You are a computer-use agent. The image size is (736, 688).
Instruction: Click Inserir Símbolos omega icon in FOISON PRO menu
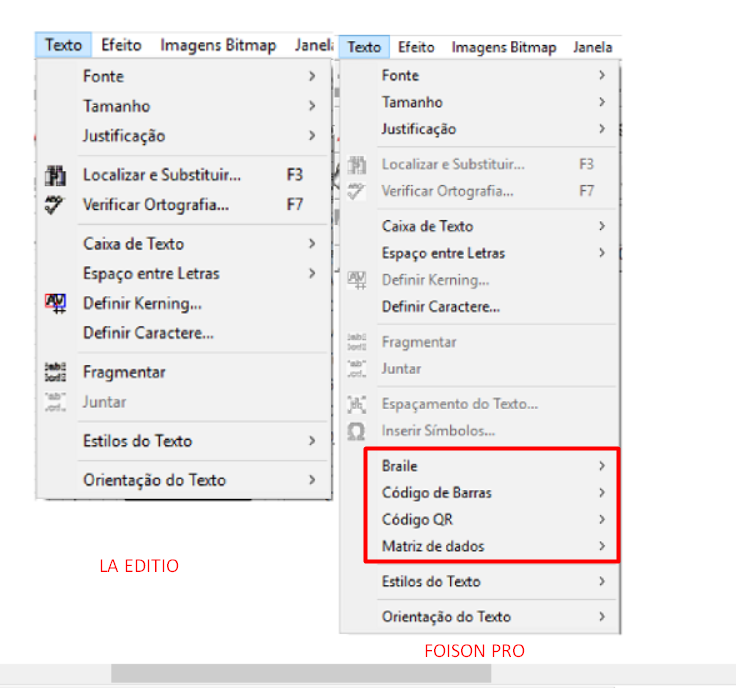click(356, 431)
